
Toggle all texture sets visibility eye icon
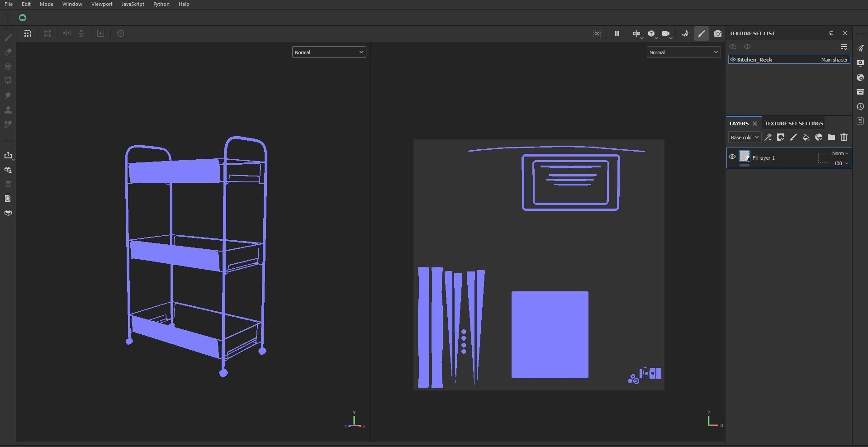click(733, 47)
